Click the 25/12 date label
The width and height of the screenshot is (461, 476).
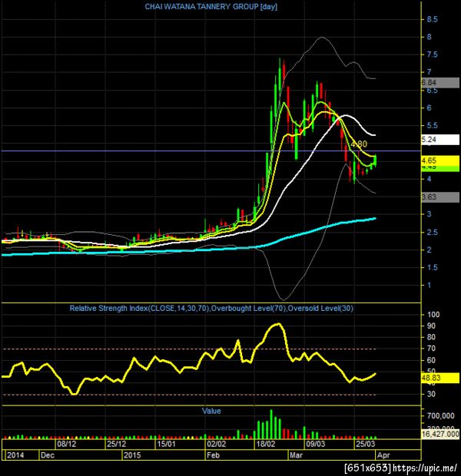(116, 444)
